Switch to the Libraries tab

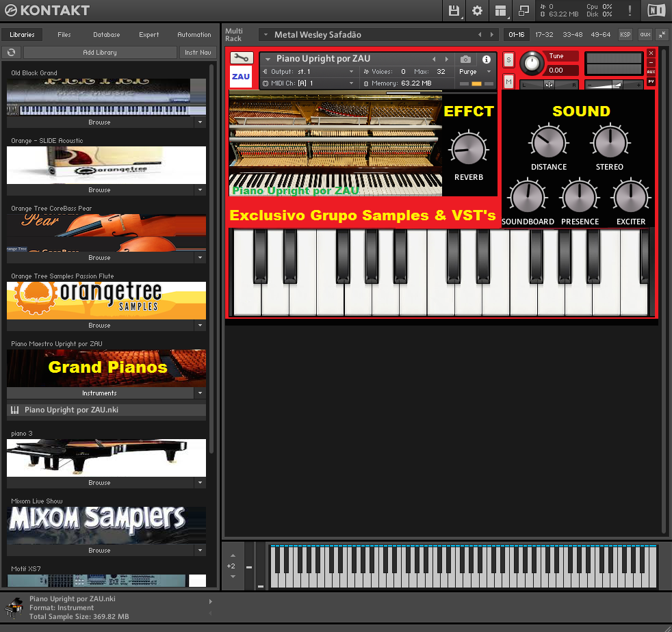click(x=22, y=35)
